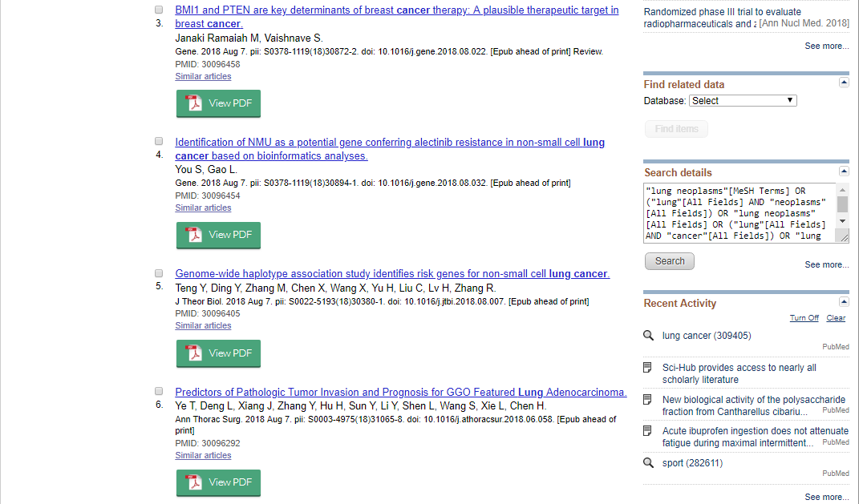
Task: Turn Off recent activity tracking
Action: 804,318
